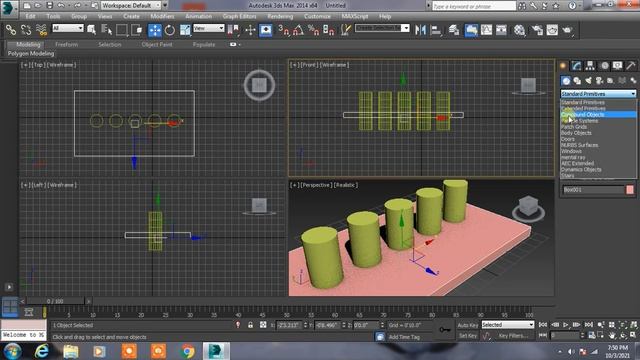Click the Mirror tool icon
The width and height of the screenshot is (640, 360).
420,30
